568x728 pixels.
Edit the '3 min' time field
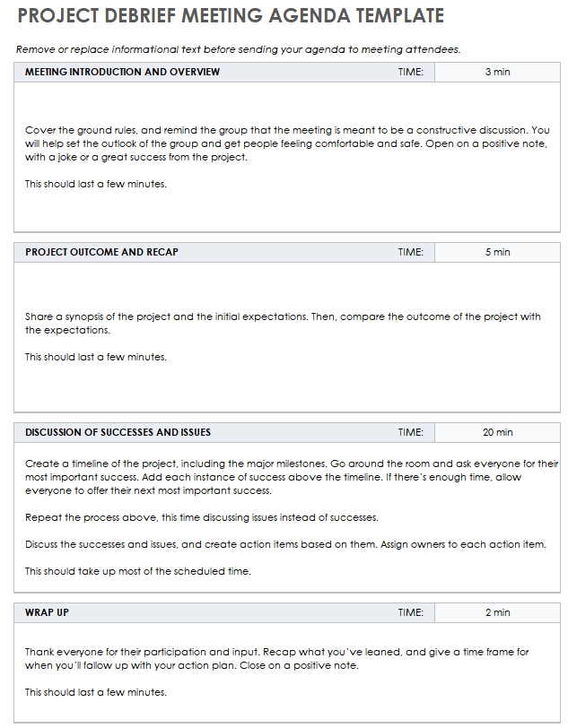pos(497,72)
